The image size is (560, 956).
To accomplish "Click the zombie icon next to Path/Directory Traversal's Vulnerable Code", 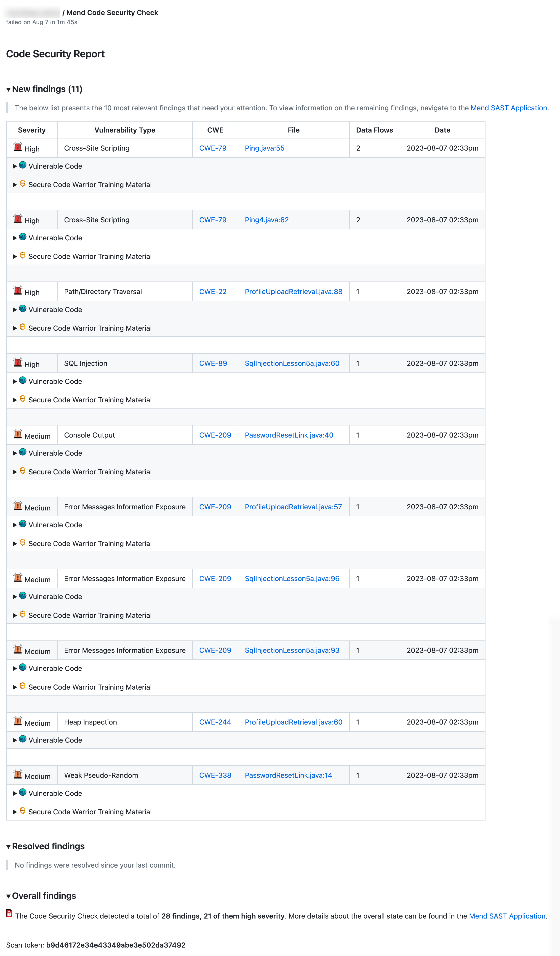I will click(x=23, y=308).
